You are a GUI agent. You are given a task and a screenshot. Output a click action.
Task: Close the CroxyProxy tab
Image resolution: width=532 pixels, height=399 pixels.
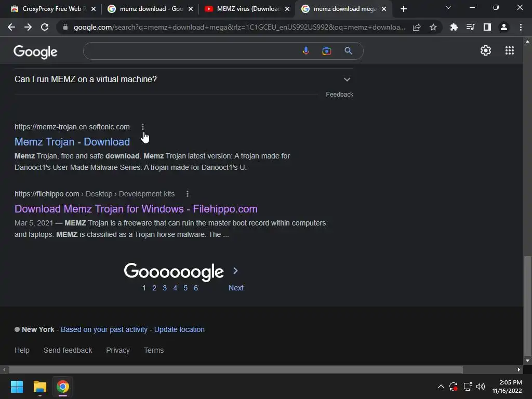point(94,9)
